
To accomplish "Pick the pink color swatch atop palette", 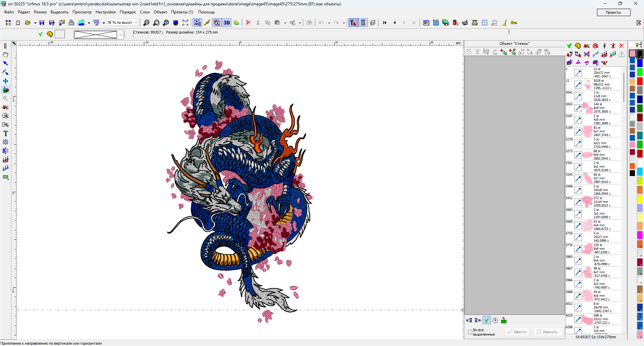I will (632, 53).
